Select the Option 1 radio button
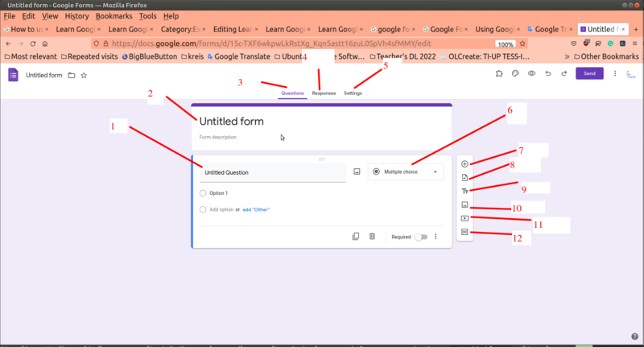Screen dimensions: 644x347 [203, 193]
